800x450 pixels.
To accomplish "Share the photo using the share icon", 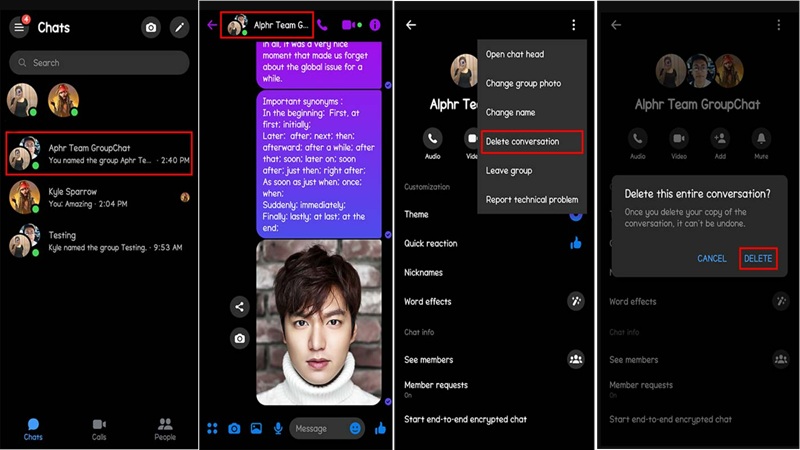I will 239,307.
